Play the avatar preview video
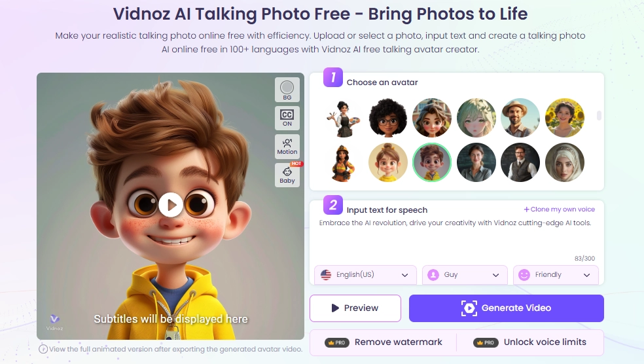Screen dimensions: 644x364 click(170, 205)
